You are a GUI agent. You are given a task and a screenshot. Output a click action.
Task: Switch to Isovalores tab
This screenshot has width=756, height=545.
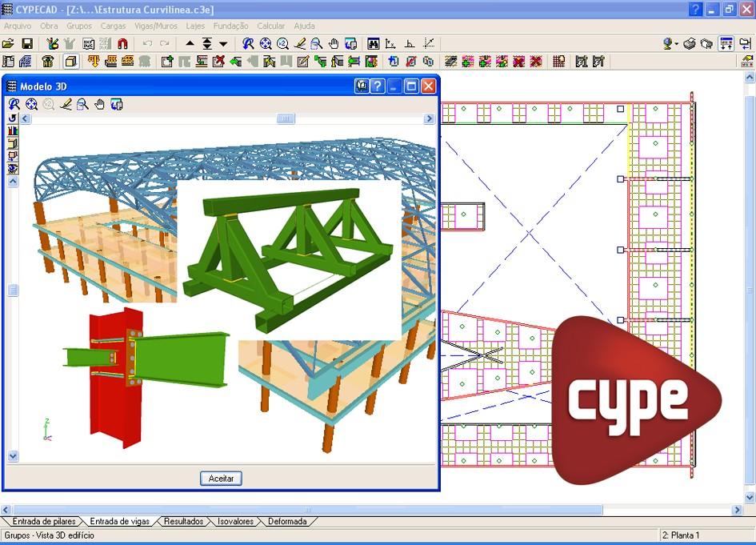(x=235, y=521)
